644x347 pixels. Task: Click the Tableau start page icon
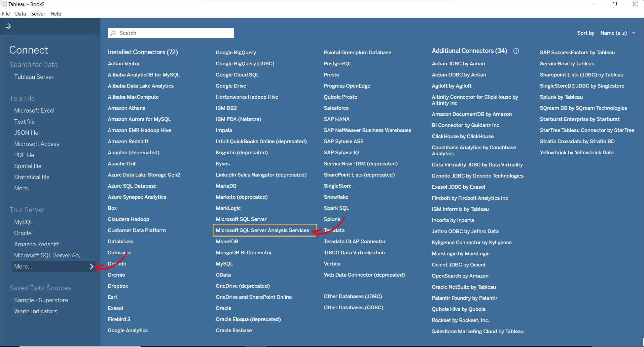(8, 26)
